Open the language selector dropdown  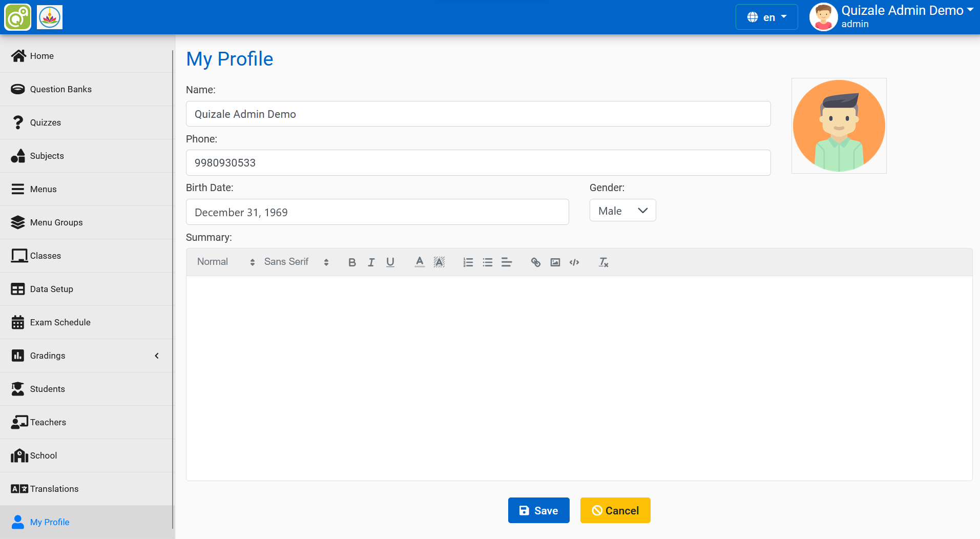coord(766,17)
